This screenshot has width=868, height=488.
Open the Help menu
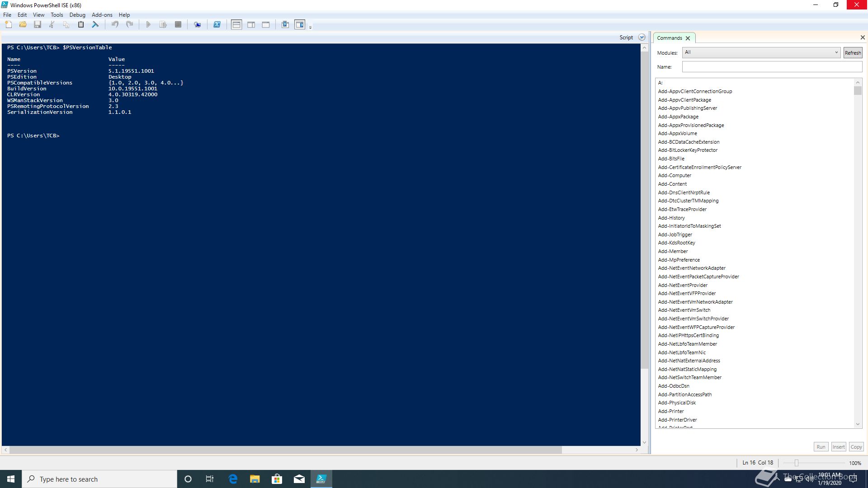coord(124,15)
